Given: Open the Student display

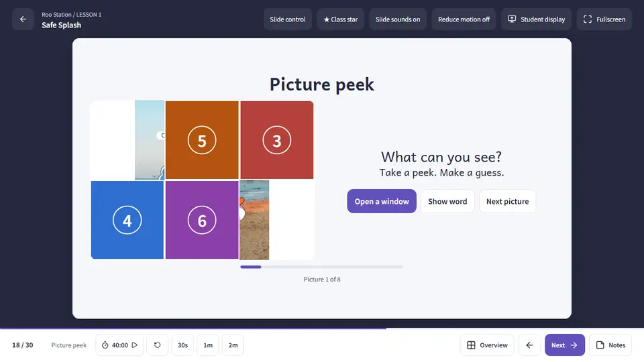Looking at the screenshot, I should [536, 19].
